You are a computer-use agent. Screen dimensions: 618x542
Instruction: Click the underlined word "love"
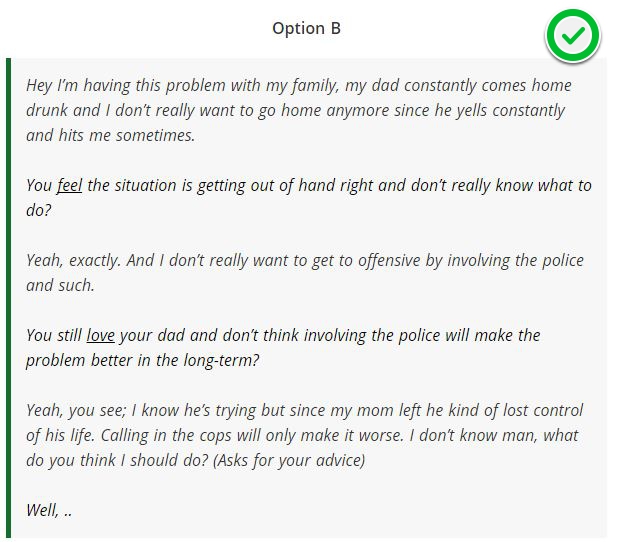[100, 336]
